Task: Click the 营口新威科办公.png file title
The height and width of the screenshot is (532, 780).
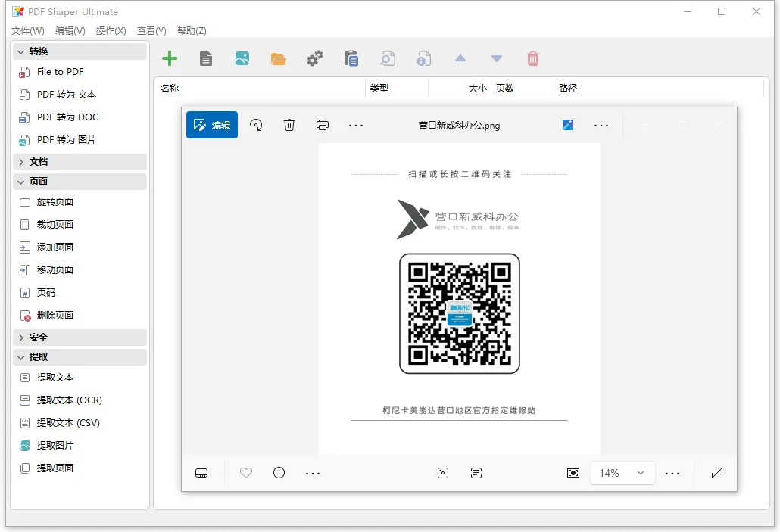Action: coord(459,126)
